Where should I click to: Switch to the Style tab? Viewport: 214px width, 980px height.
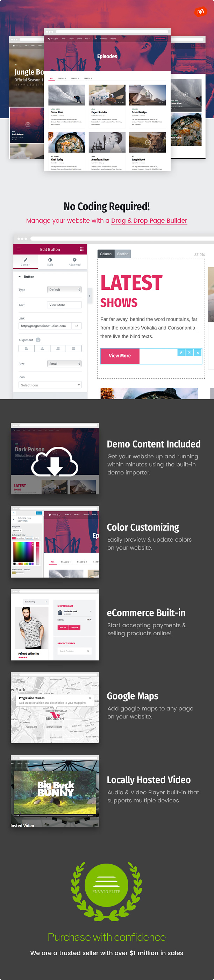[50, 262]
